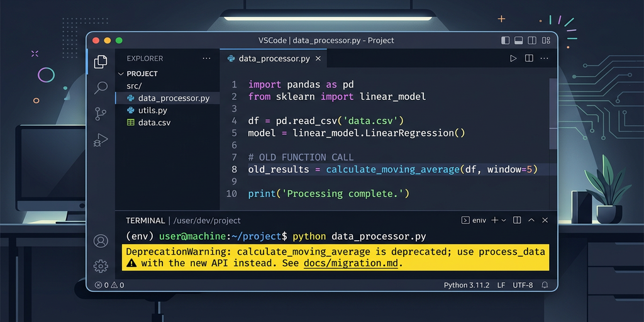
Task: Toggle the bottom panel visibility
Action: (x=519, y=40)
